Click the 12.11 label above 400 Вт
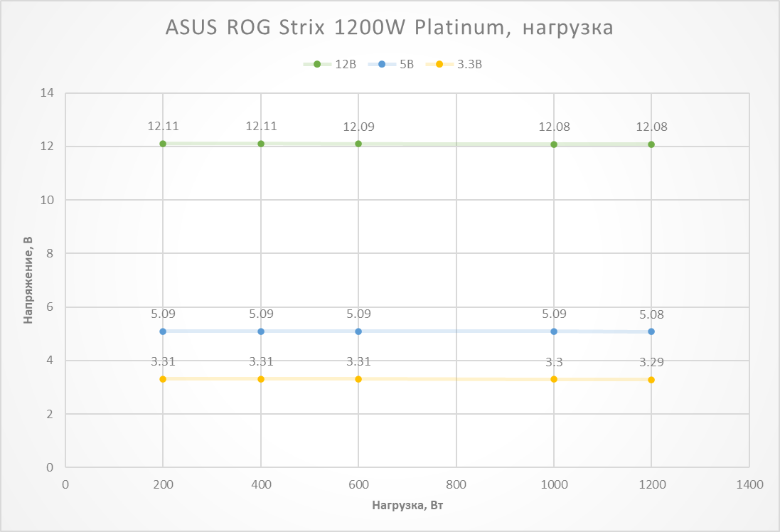The width and height of the screenshot is (780, 532). 261,127
